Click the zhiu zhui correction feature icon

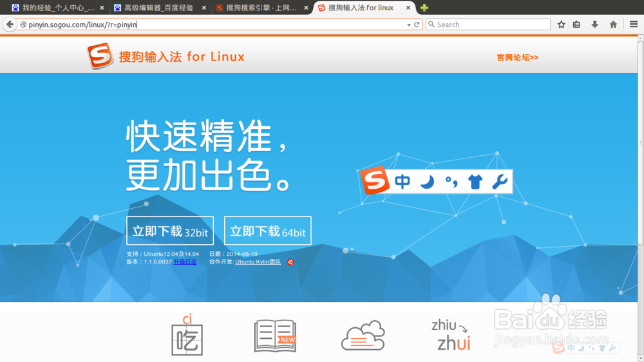tap(451, 335)
